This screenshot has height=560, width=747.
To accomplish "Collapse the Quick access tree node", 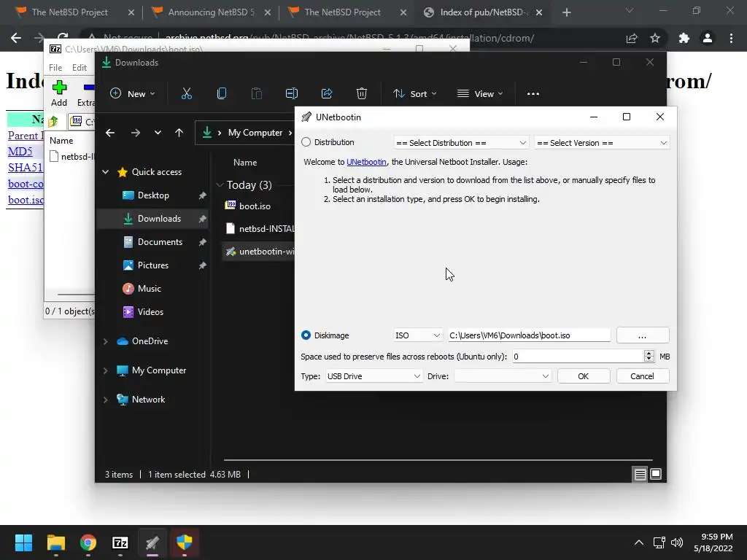I will pyautogui.click(x=105, y=172).
